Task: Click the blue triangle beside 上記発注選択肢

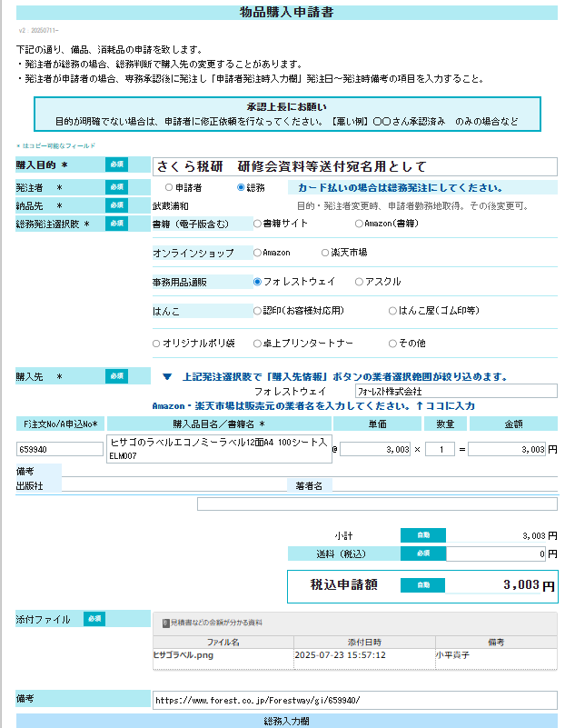Action: coord(167,376)
